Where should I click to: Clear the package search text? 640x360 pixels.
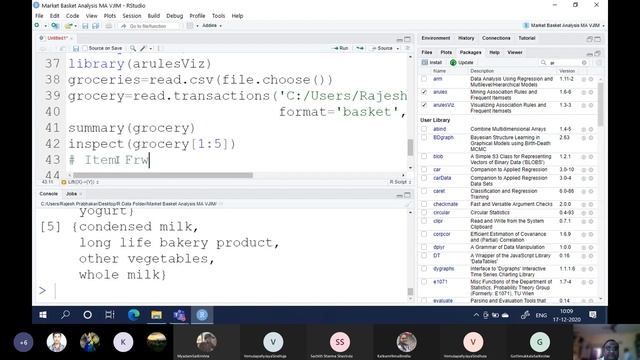[x=584, y=62]
